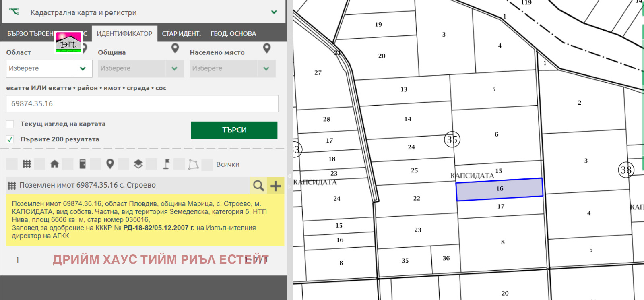Viewport: 644px width, 300px height.
Task: Zoom to parcel with magnifier icon
Action: (258, 186)
